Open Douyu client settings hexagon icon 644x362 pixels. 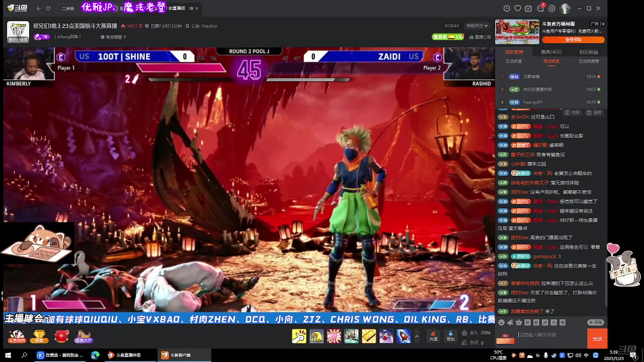pyautogui.click(x=552, y=9)
